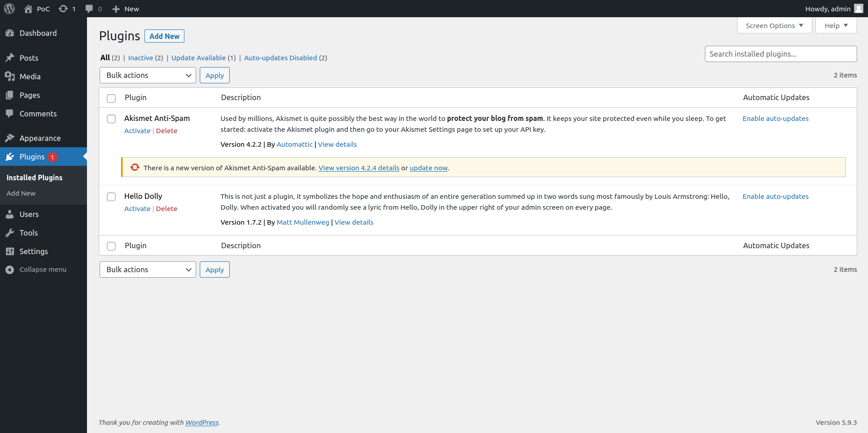The width and height of the screenshot is (868, 433).
Task: Open the Matt Mullenweg author link
Action: click(x=303, y=222)
